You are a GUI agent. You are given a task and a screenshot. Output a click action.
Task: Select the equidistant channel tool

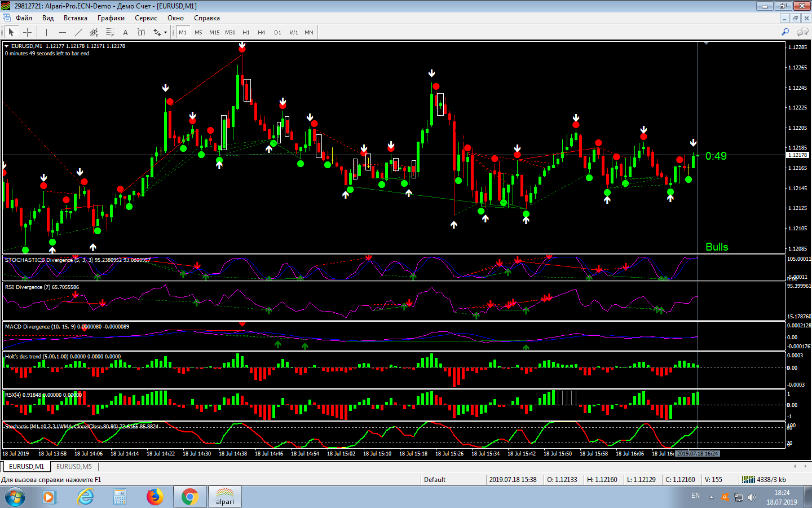pos(94,32)
